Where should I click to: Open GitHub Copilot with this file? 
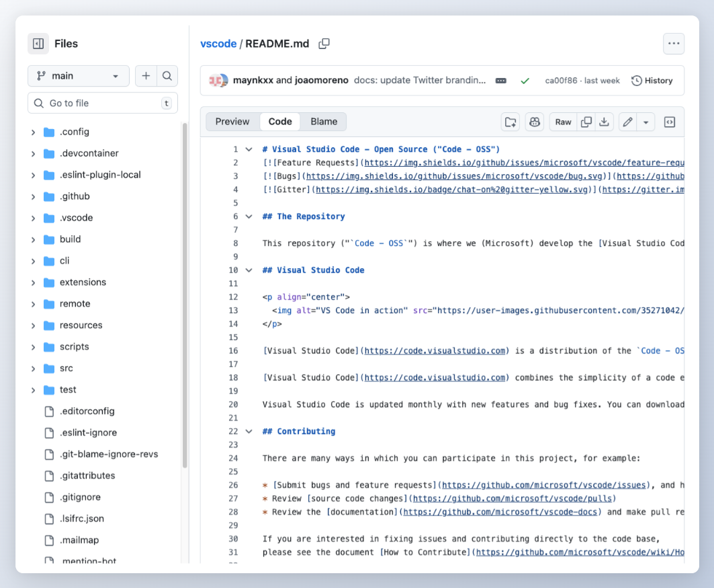(x=534, y=122)
